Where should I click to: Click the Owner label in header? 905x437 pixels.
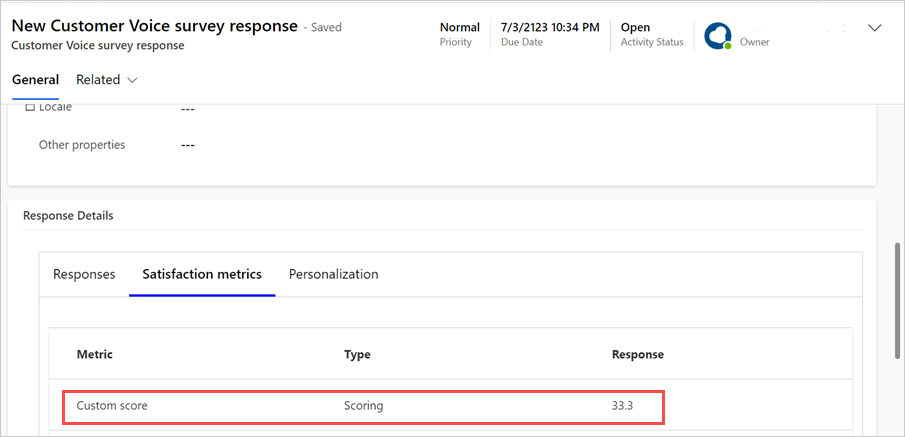[x=754, y=42]
